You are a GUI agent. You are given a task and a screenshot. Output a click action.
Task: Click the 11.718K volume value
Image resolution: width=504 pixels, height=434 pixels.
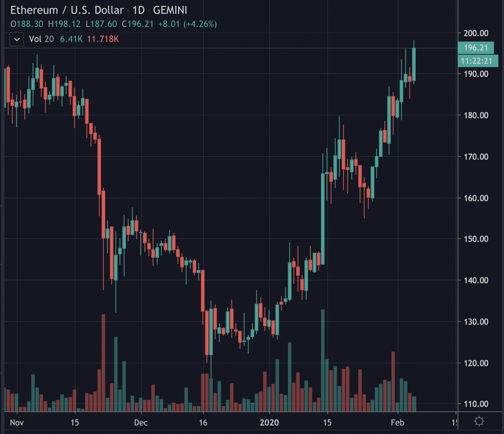tap(103, 39)
